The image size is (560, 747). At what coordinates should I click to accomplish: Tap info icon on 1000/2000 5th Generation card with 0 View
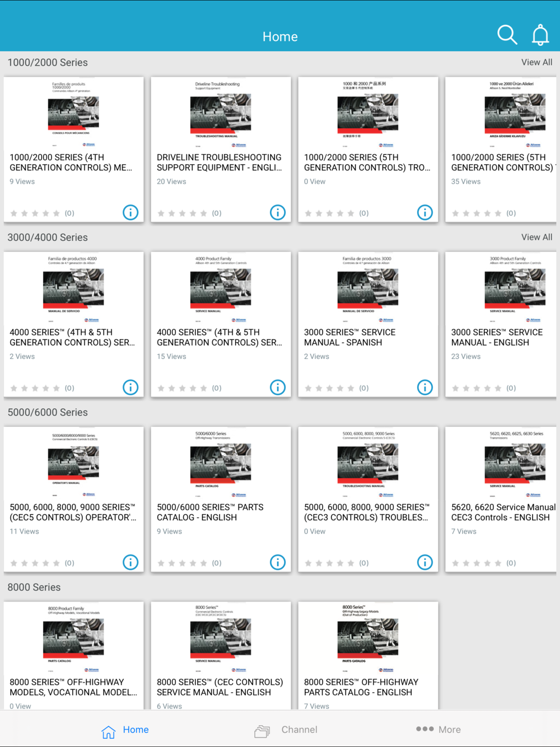point(425,213)
